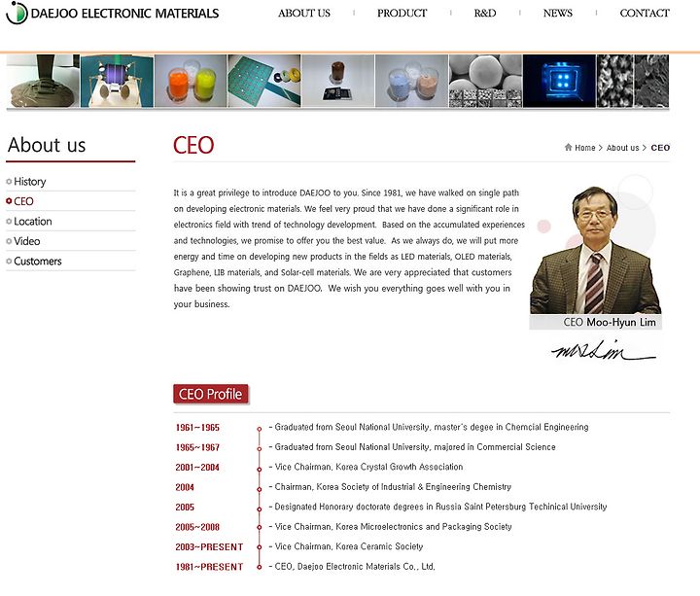Viewport: 700px width, 596px height.
Task: Click the 2001~2004 timeline year
Action: pyautogui.click(x=197, y=468)
